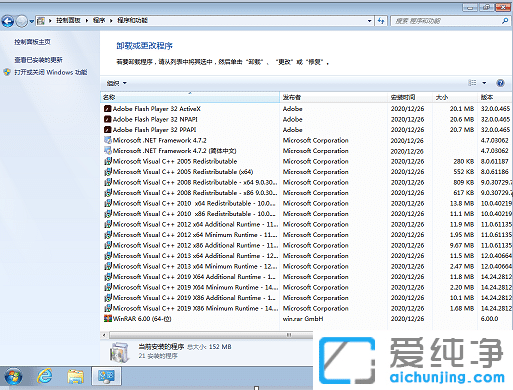The height and width of the screenshot is (390, 513).
Task: Go forward with the navigation arrow
Action: point(22,21)
